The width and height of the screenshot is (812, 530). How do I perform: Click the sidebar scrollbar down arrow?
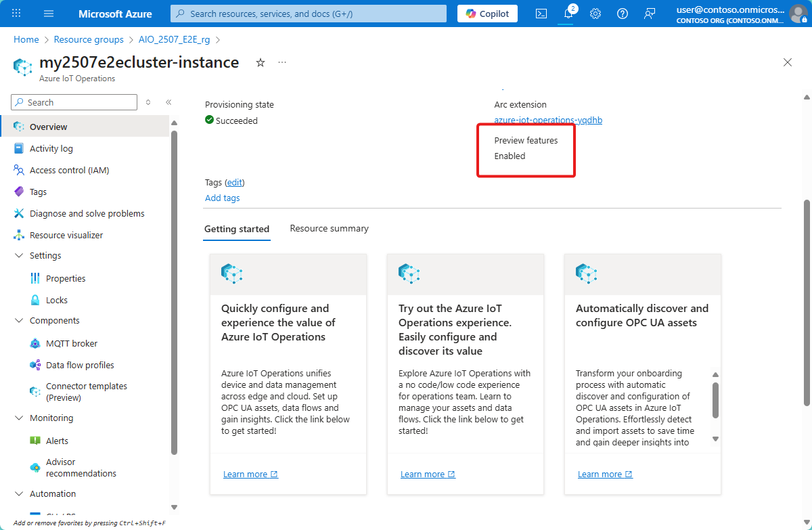(174, 507)
